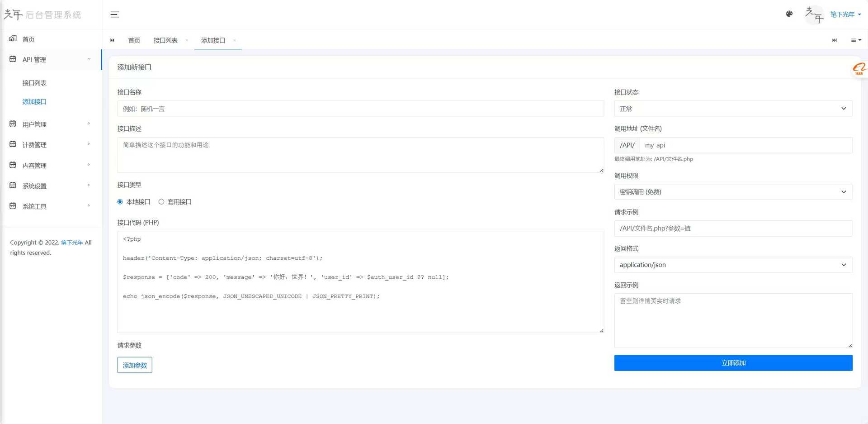Click the 立即添加 submit button
This screenshot has width=868, height=424.
(733, 363)
